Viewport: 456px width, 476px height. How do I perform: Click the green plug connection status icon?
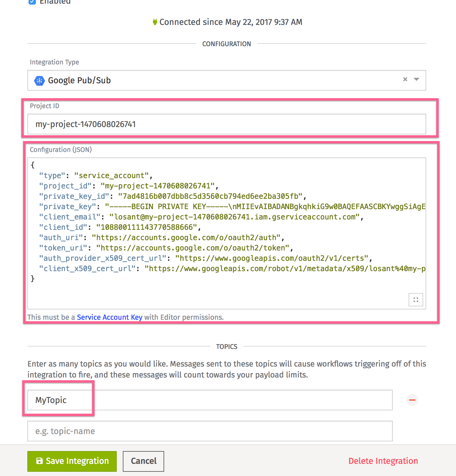(x=155, y=22)
